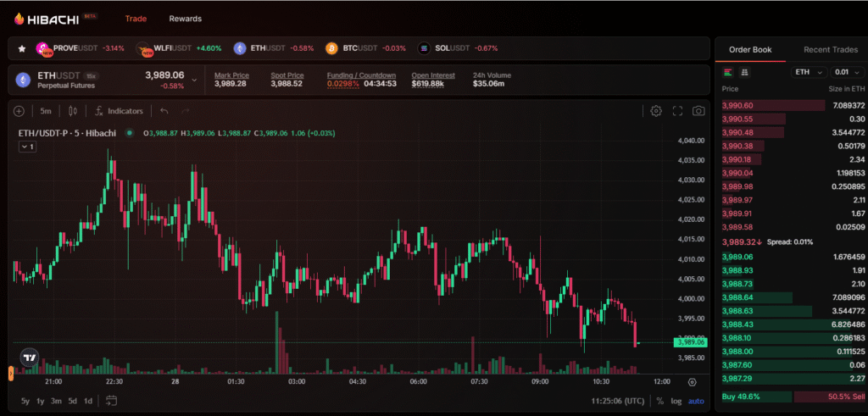Click the ETH/USDT-P chart symbol title
The height and width of the screenshot is (416, 868).
coord(67,133)
